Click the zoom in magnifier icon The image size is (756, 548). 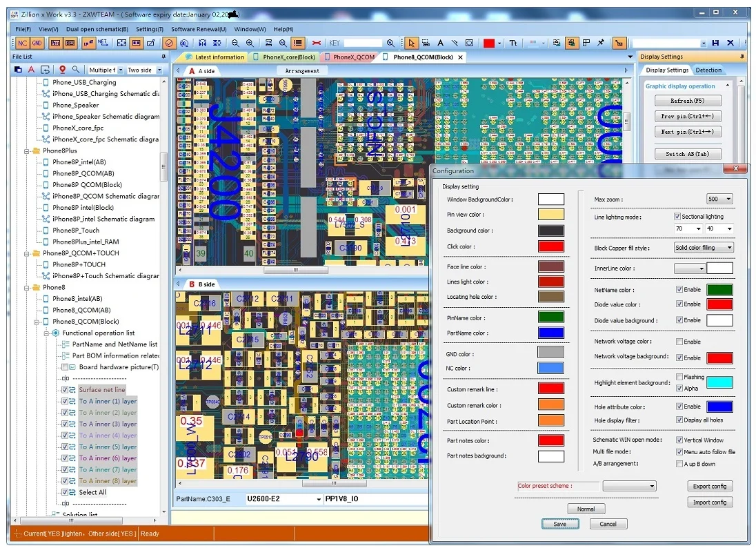pyautogui.click(x=249, y=43)
